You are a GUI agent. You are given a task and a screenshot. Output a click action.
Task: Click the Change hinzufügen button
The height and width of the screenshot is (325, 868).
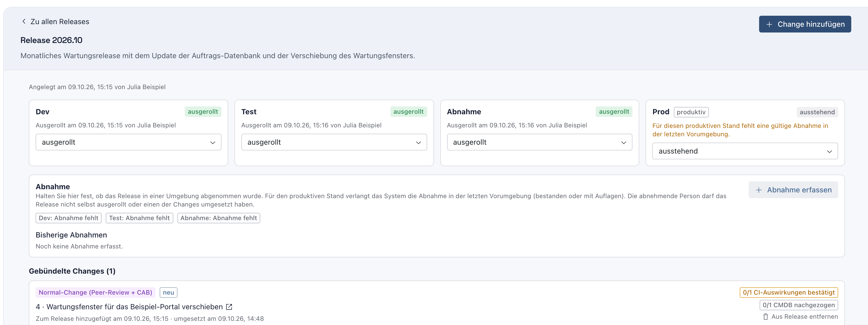805,24
